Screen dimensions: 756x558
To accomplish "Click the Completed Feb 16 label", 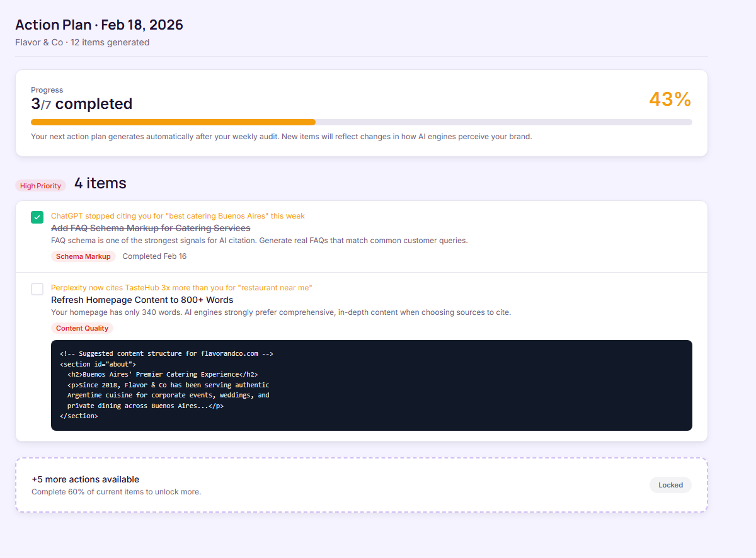I will (x=154, y=256).
